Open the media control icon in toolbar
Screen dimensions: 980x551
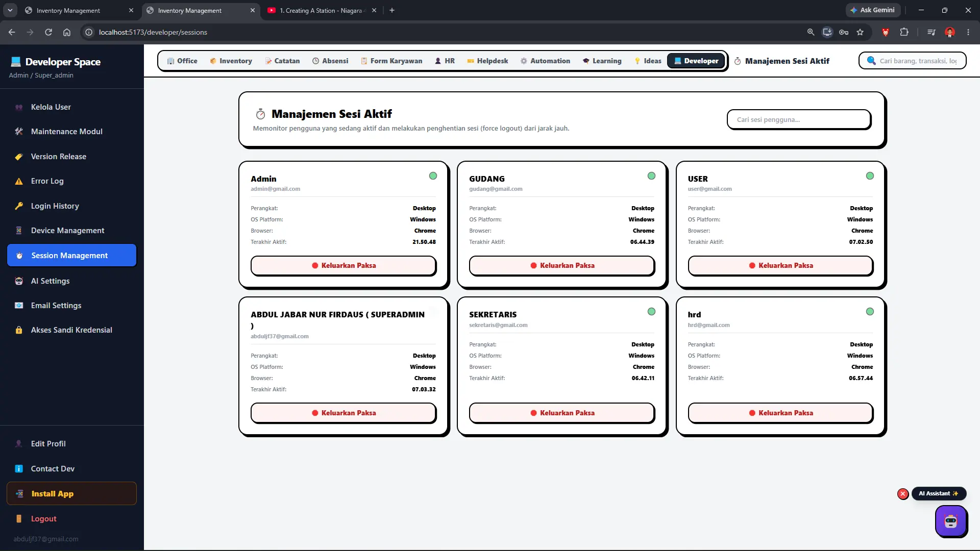932,32
